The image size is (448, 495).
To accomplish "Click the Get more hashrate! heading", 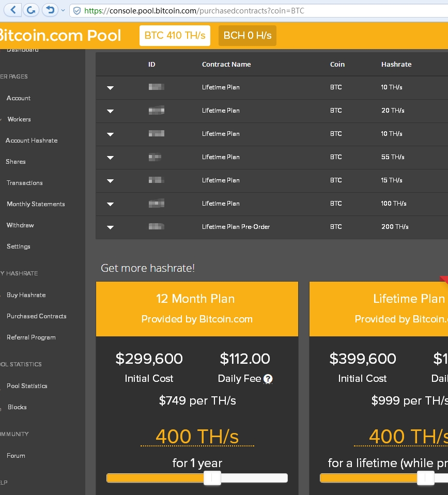I will [148, 268].
